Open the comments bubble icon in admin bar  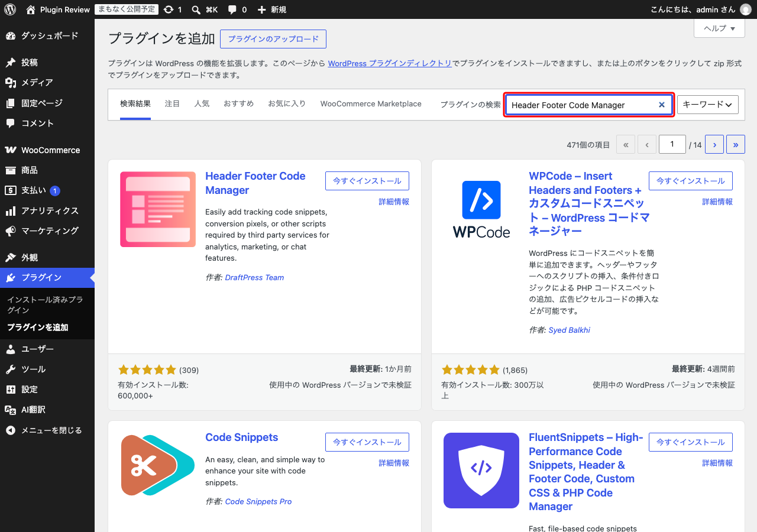click(232, 9)
